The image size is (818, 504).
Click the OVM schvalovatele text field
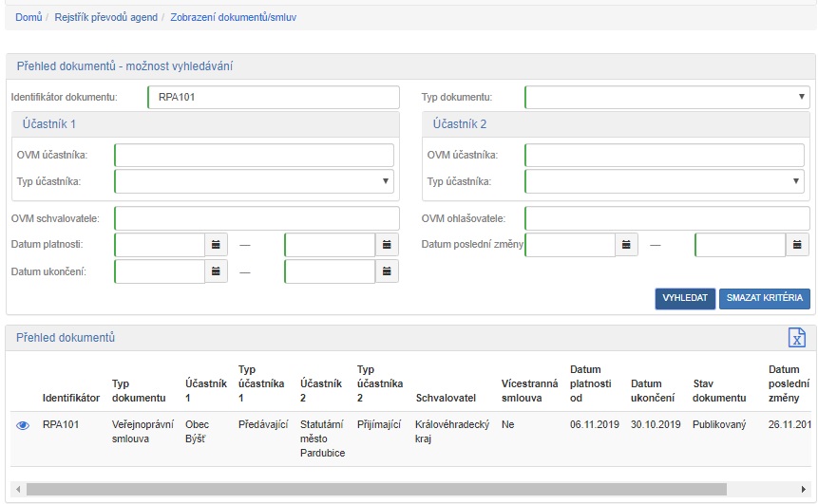pyautogui.click(x=257, y=218)
